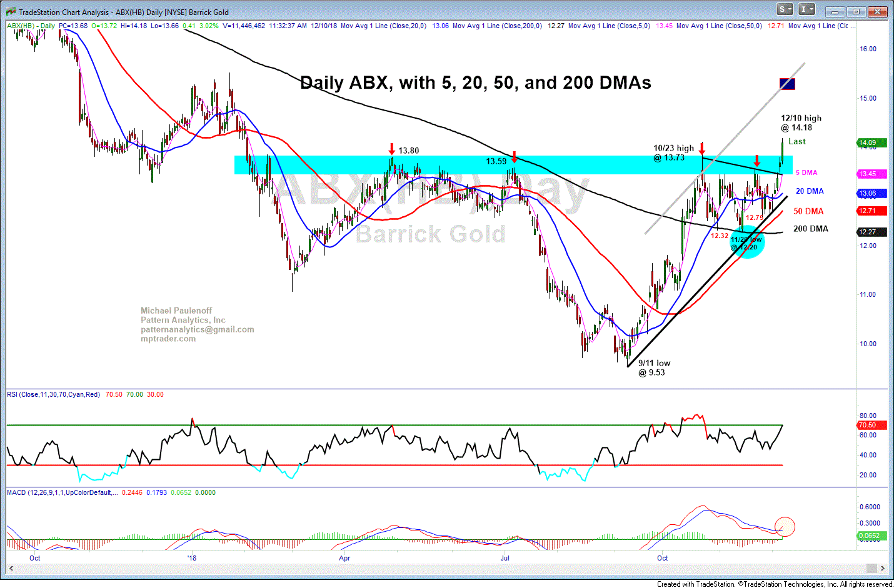Click the blue 13.06 price tag
Screen dimensions: 894x588
(x=871, y=193)
